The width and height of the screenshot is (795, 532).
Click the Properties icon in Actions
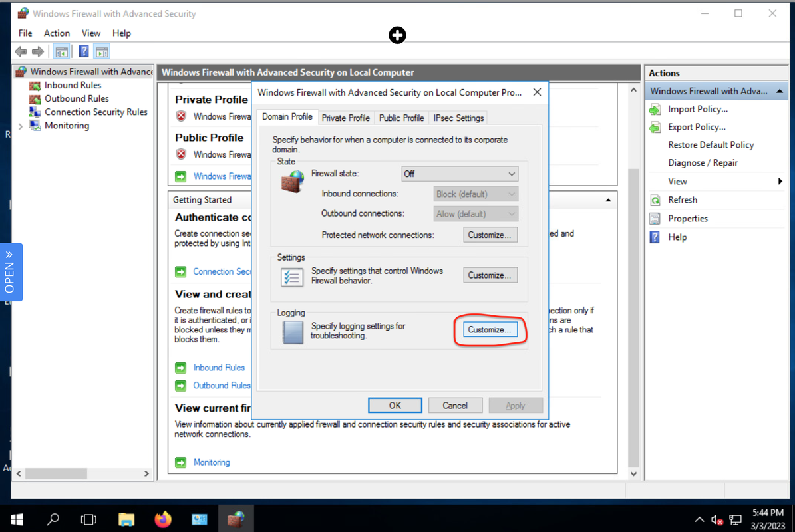click(x=655, y=219)
